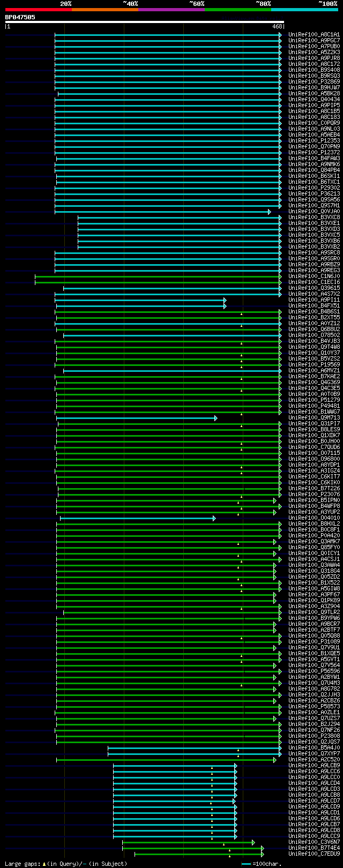Click the query end position 468
The width and height of the screenshot is (343, 868).
coord(277,26)
